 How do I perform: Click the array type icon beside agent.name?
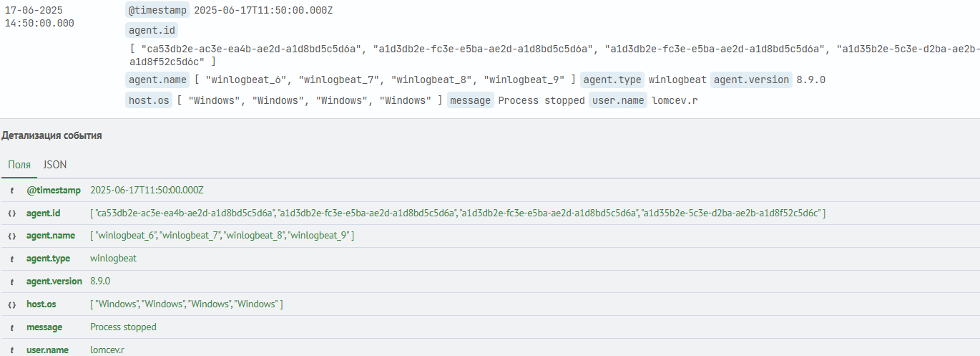pyautogui.click(x=11, y=236)
